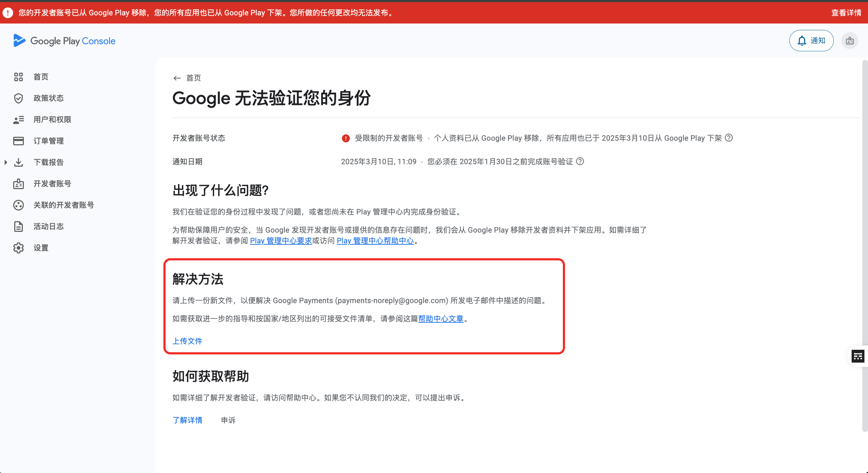The image size is (868, 473).
Task: Open 订单管理 via the card icon
Action: click(x=19, y=141)
